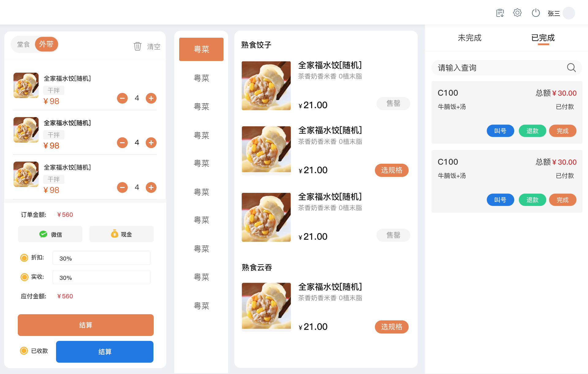The height and width of the screenshot is (374, 588).
Task: Switch to the 未完成 orders tab
Action: (x=469, y=38)
